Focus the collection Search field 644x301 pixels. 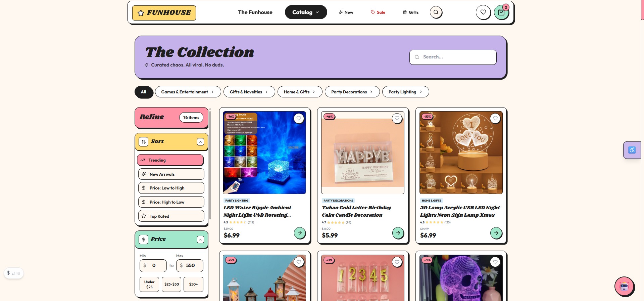pyautogui.click(x=453, y=57)
